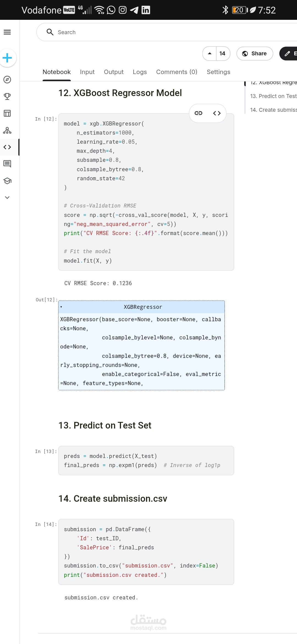Switch to the Settings tab

(x=218, y=72)
